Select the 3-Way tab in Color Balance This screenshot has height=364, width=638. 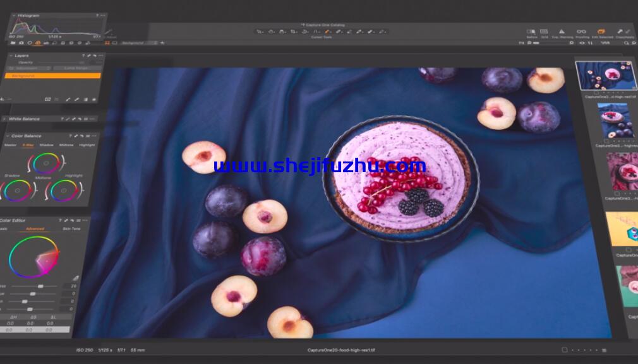(28, 145)
